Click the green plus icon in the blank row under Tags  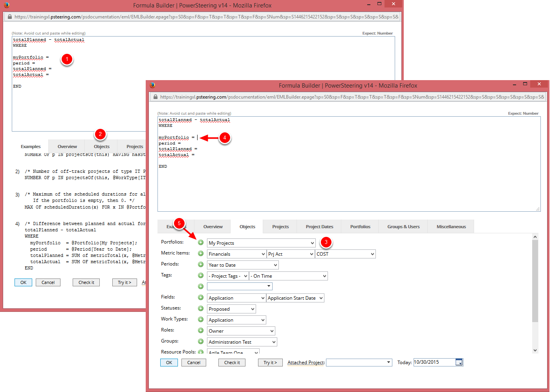201,286
